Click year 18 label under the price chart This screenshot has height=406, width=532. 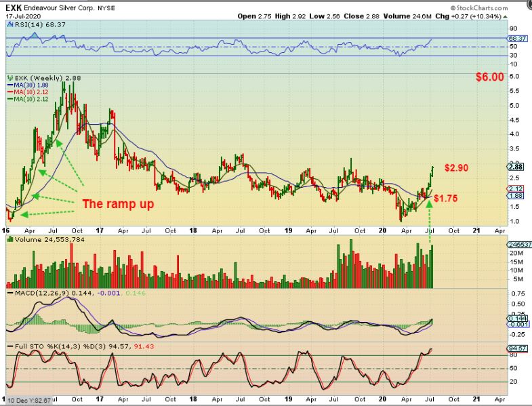(x=193, y=231)
